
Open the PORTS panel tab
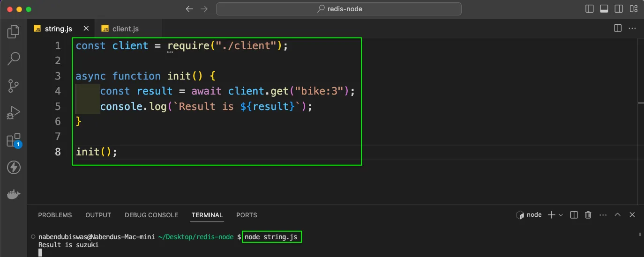[x=247, y=215]
